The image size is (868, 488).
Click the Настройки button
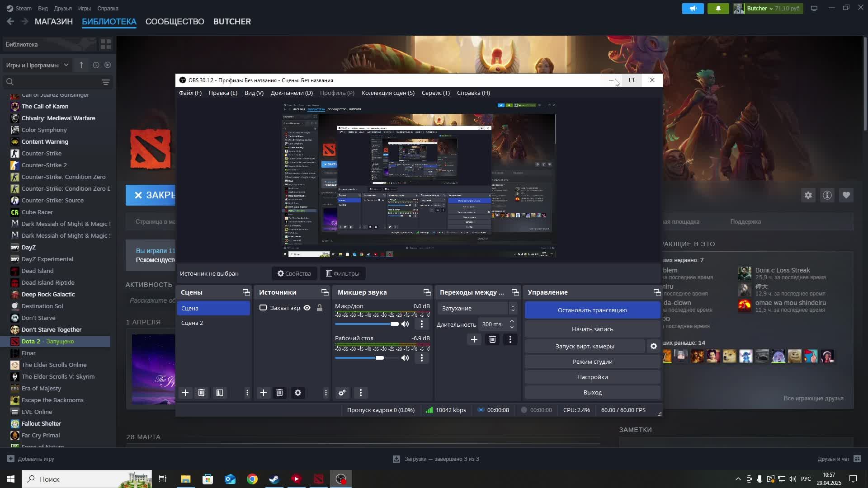click(x=592, y=377)
